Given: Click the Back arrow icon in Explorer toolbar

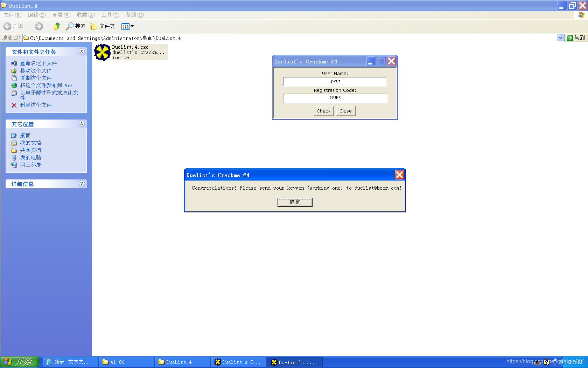Looking at the screenshot, I should [x=7, y=26].
